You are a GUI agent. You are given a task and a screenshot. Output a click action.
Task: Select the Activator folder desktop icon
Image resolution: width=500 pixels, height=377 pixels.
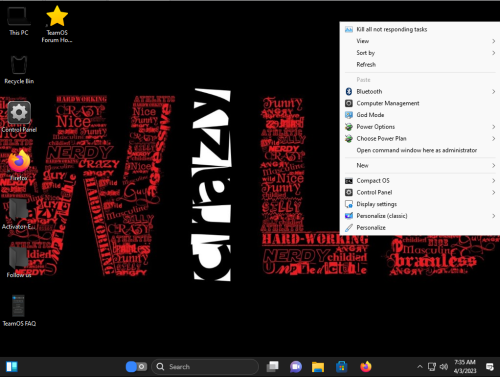18,214
